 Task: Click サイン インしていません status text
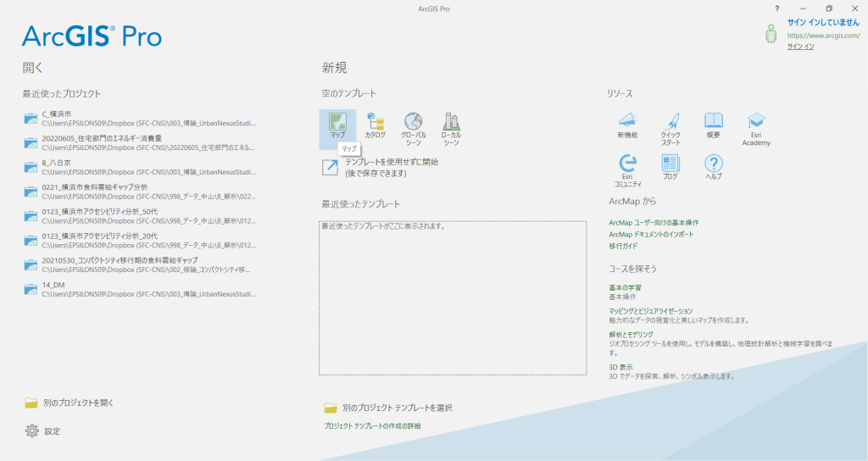click(x=823, y=22)
